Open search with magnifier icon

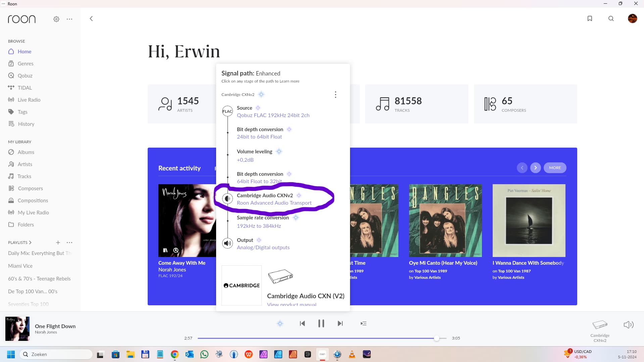point(611,18)
